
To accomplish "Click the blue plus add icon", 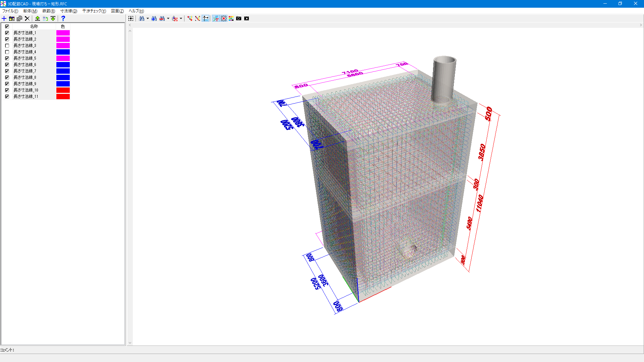I will (4, 18).
